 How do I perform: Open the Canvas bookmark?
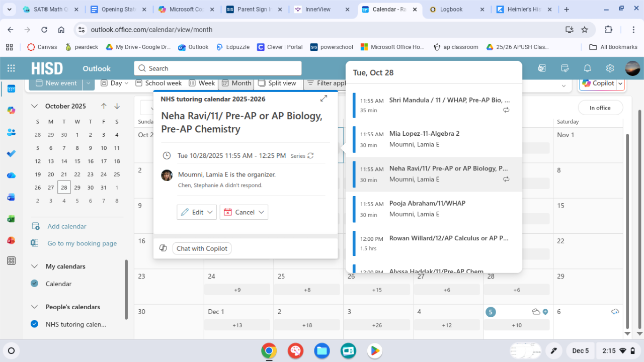click(42, 47)
